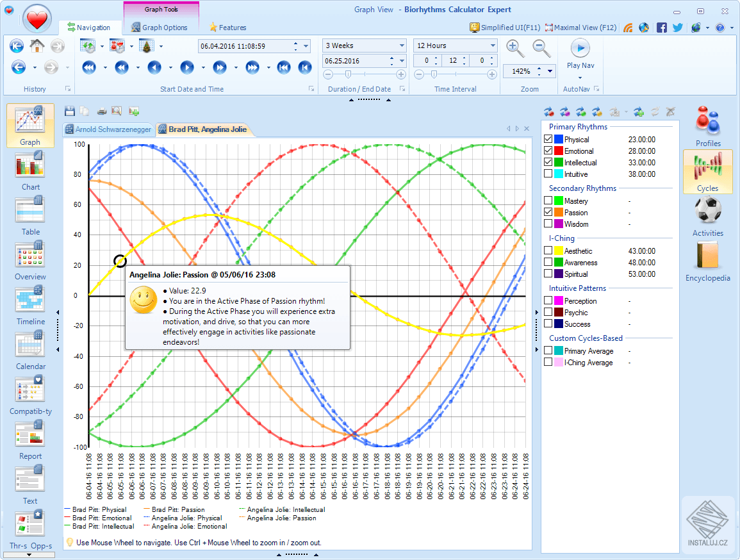Enable the Wisdom rhythm checkbox
Image resolution: width=740 pixels, height=560 pixels.
pos(548,224)
